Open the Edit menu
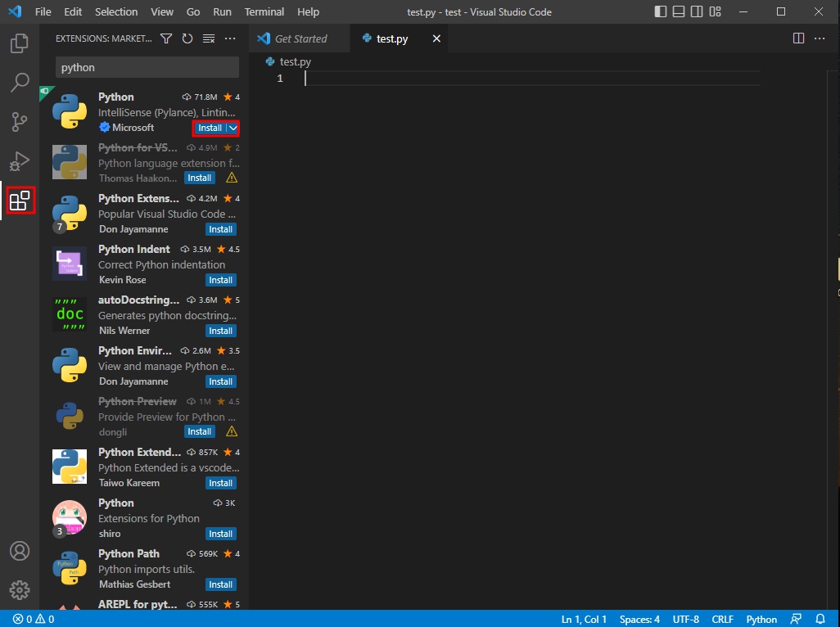840x627 pixels. point(73,11)
